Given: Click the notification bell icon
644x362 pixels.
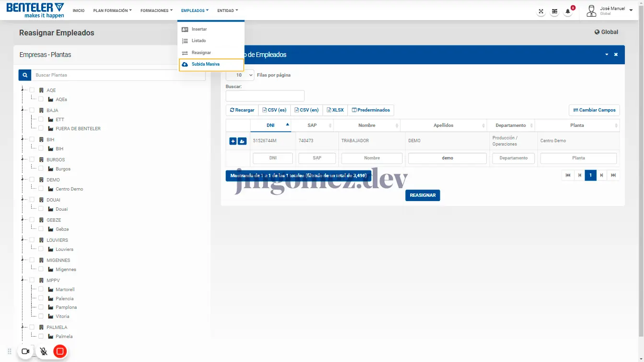Looking at the screenshot, I should (568, 11).
